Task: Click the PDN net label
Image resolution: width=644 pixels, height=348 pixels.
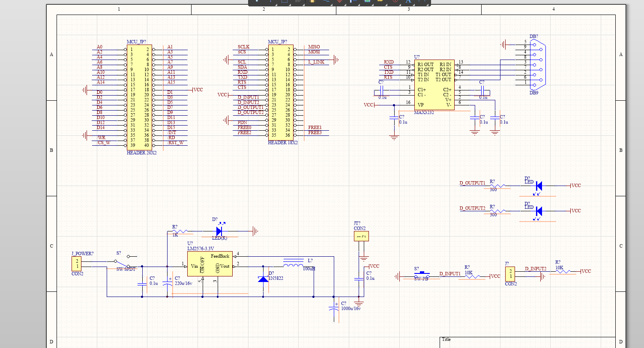Action: pyautogui.click(x=242, y=123)
